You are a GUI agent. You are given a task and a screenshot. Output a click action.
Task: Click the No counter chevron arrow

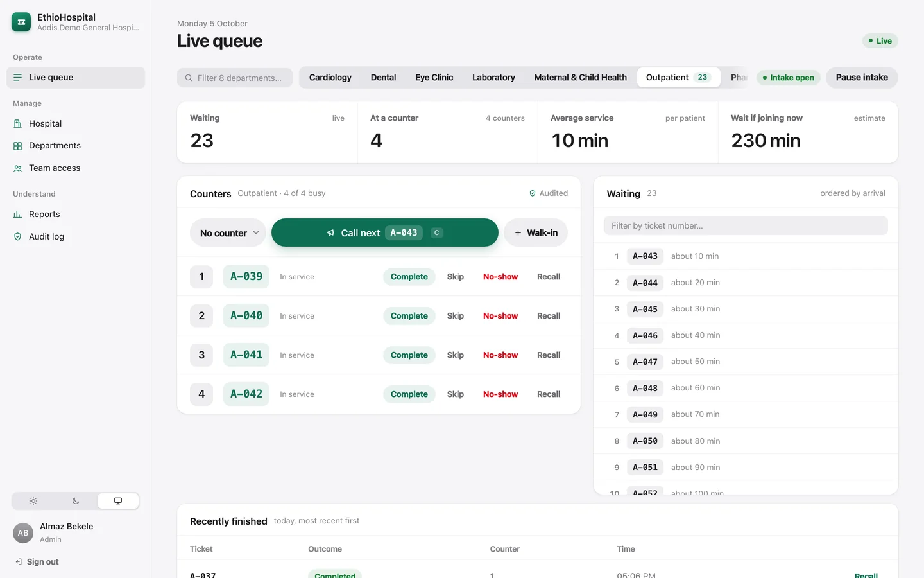(256, 232)
